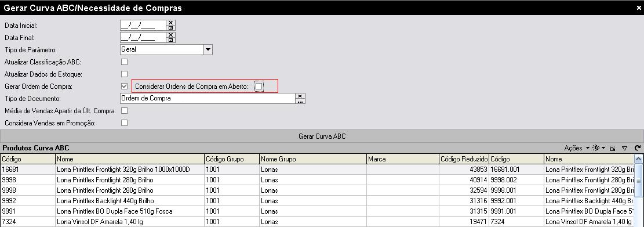The height and width of the screenshot is (227, 644).
Task: Sort by the Marca column header
Action: pyautogui.click(x=402, y=159)
